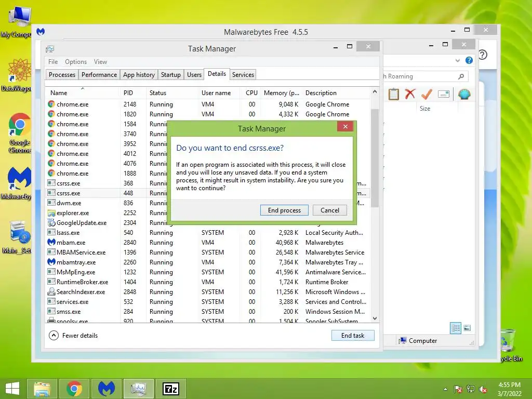Screen dimensions: 532x399
Task: Open the Windows Start button
Action: point(12,389)
